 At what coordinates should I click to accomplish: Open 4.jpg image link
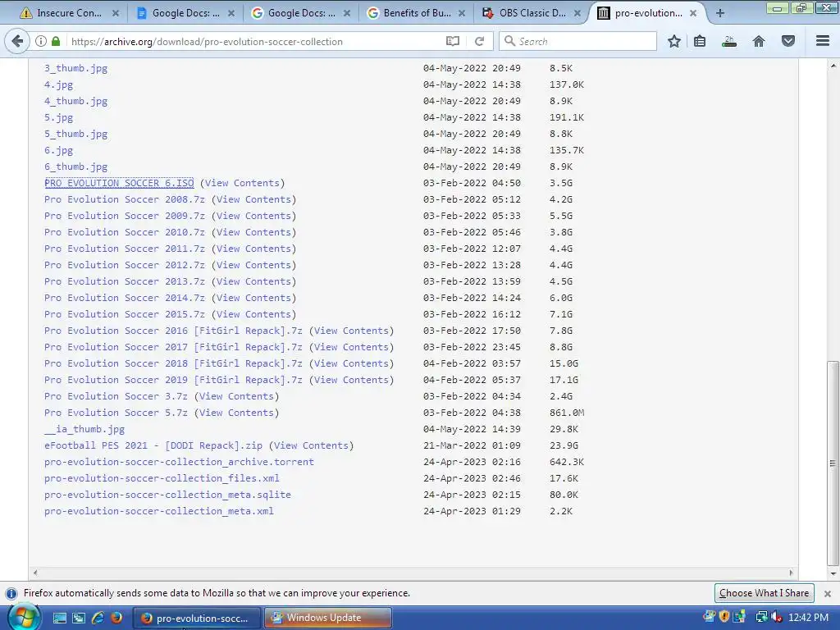58,84
